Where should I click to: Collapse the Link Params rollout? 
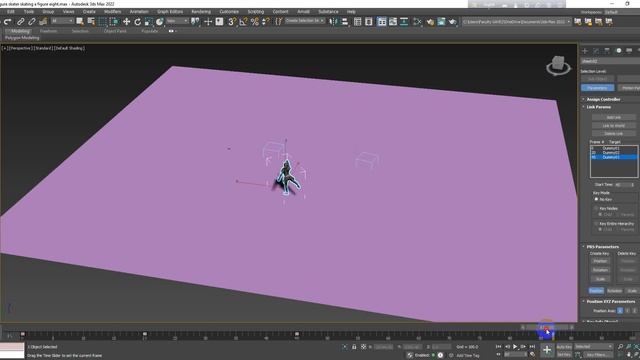coord(599,107)
